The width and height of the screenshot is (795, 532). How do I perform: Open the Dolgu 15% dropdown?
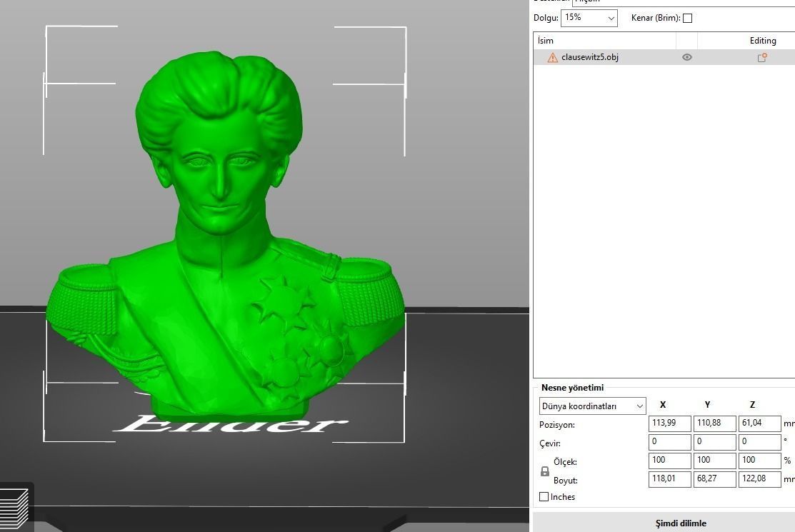pyautogui.click(x=589, y=18)
